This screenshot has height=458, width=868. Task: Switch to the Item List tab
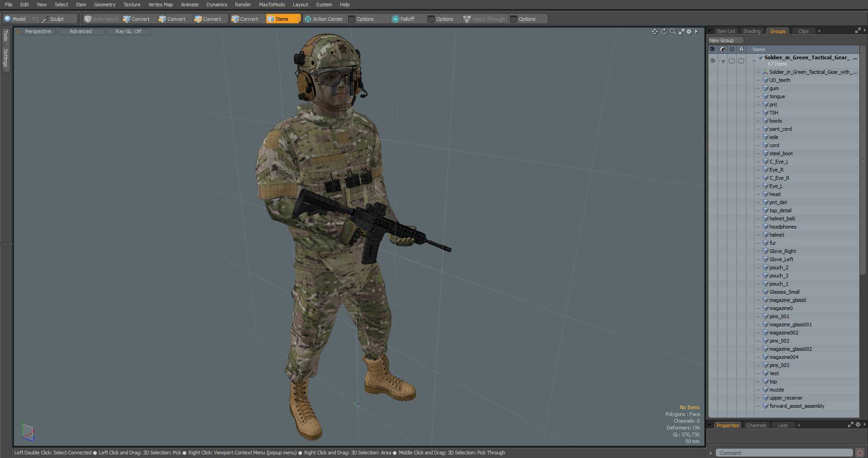726,31
